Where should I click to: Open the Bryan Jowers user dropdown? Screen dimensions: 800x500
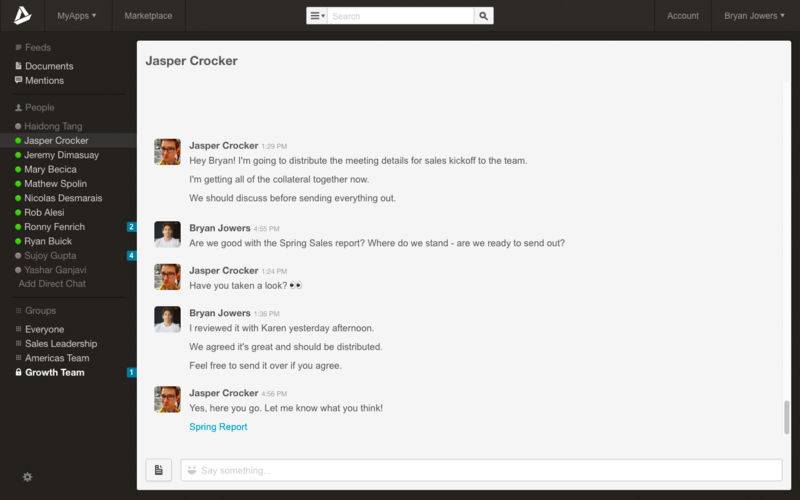tap(754, 16)
